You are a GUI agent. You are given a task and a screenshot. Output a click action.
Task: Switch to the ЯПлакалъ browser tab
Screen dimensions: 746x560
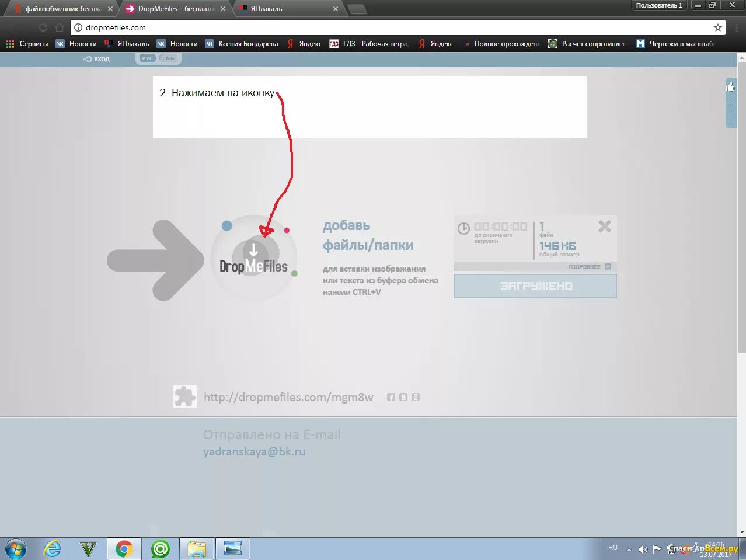(286, 9)
